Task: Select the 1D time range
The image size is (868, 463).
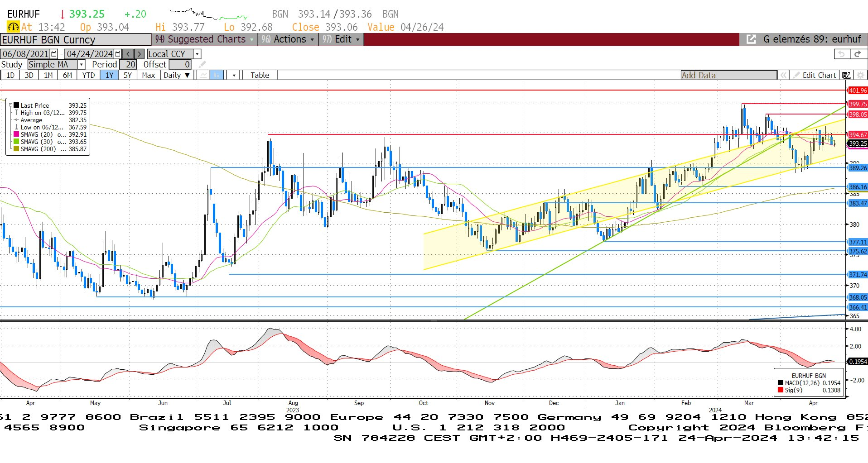Action: [x=10, y=75]
